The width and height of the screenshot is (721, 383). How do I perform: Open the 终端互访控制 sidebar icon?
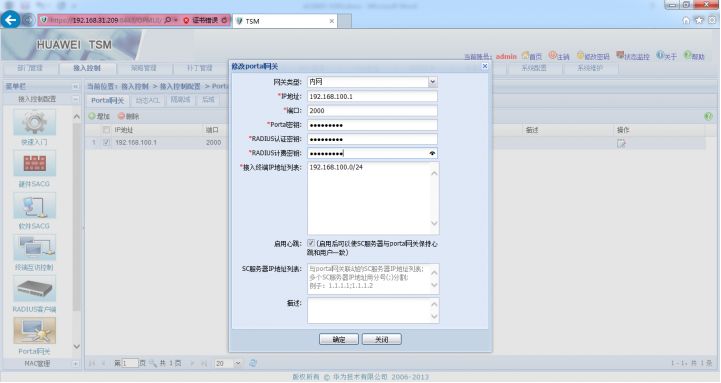pos(34,247)
